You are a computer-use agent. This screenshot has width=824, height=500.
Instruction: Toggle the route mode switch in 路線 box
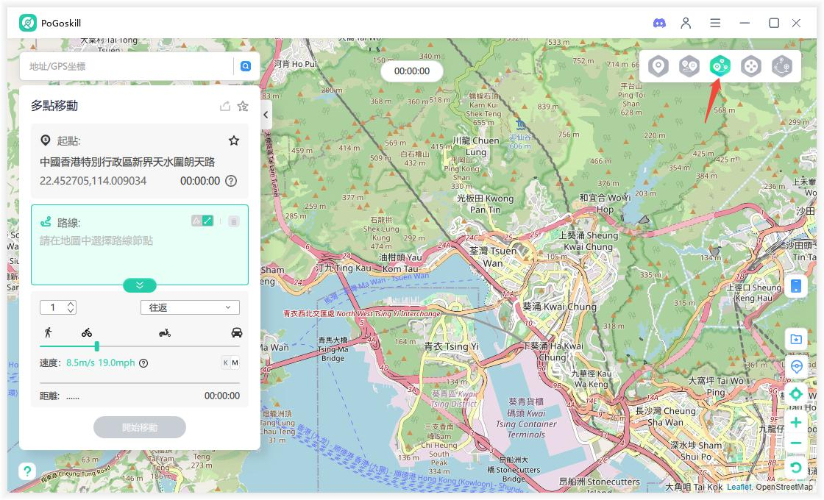[x=202, y=221]
